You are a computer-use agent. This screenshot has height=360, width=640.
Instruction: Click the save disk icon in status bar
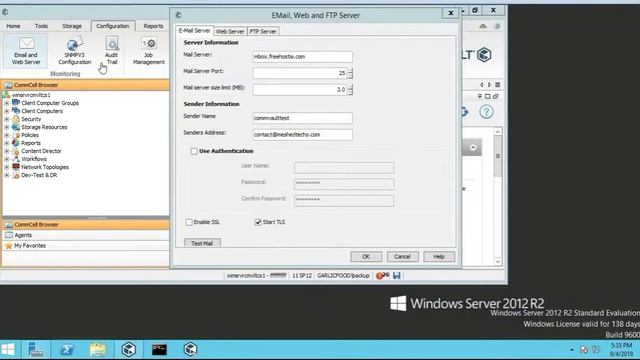(x=397, y=276)
